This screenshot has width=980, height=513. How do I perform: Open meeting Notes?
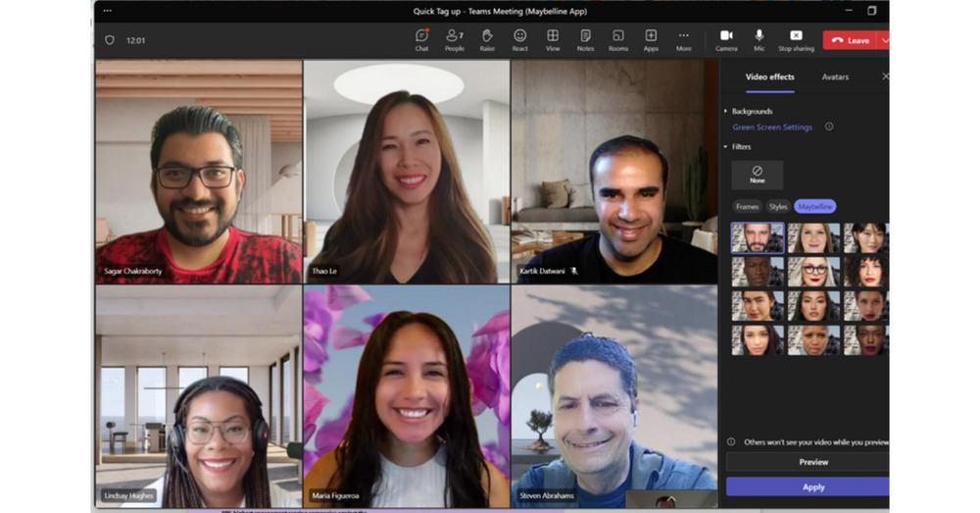[586, 40]
